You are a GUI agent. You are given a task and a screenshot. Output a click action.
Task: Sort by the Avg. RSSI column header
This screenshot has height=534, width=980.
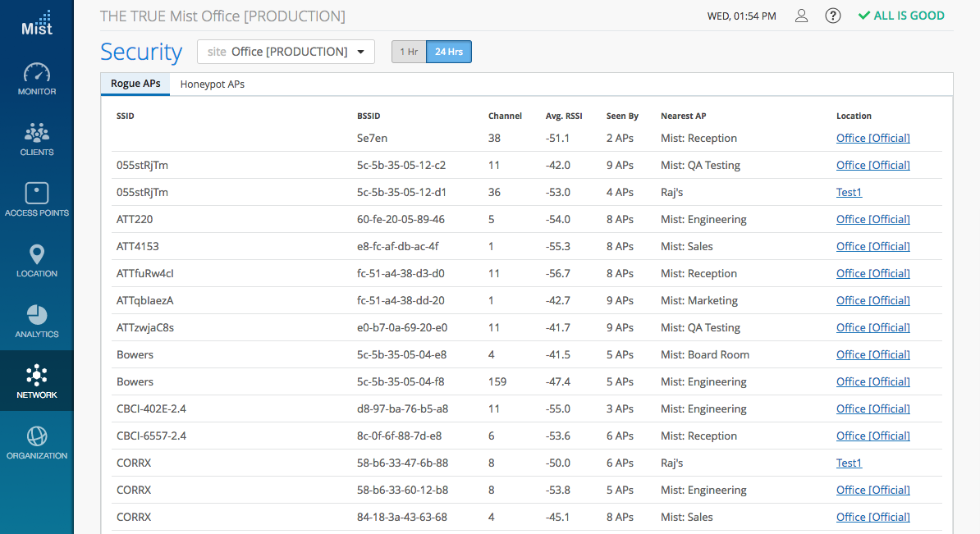click(x=564, y=116)
